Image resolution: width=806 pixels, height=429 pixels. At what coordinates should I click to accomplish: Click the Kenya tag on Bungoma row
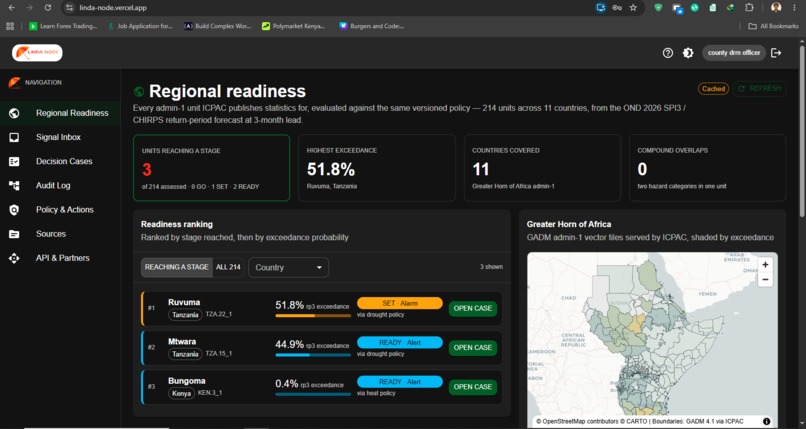click(181, 394)
